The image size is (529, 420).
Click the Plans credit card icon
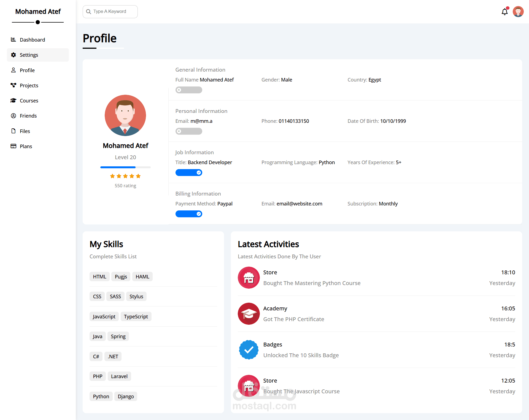click(x=13, y=146)
